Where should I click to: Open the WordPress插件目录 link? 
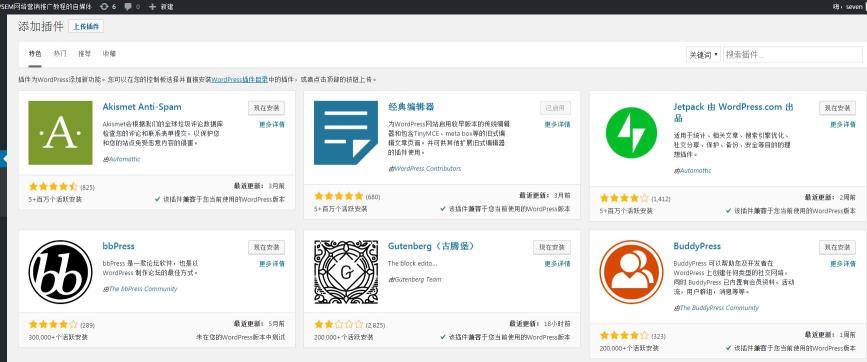pyautogui.click(x=240, y=80)
